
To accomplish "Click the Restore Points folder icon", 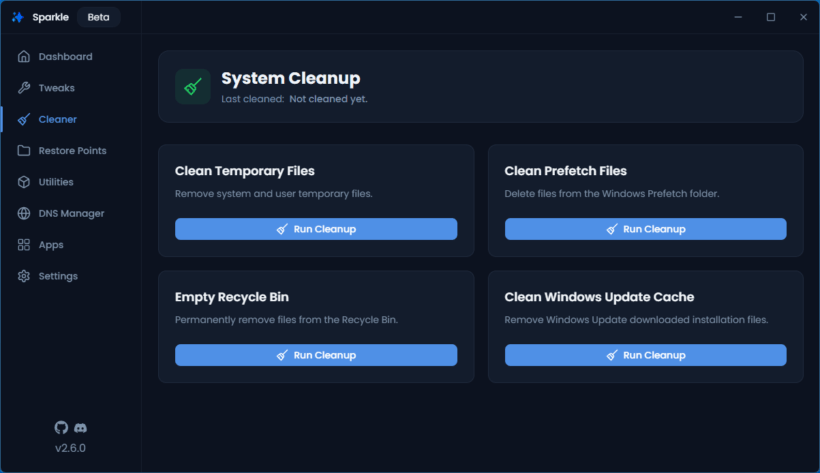I will 24,151.
